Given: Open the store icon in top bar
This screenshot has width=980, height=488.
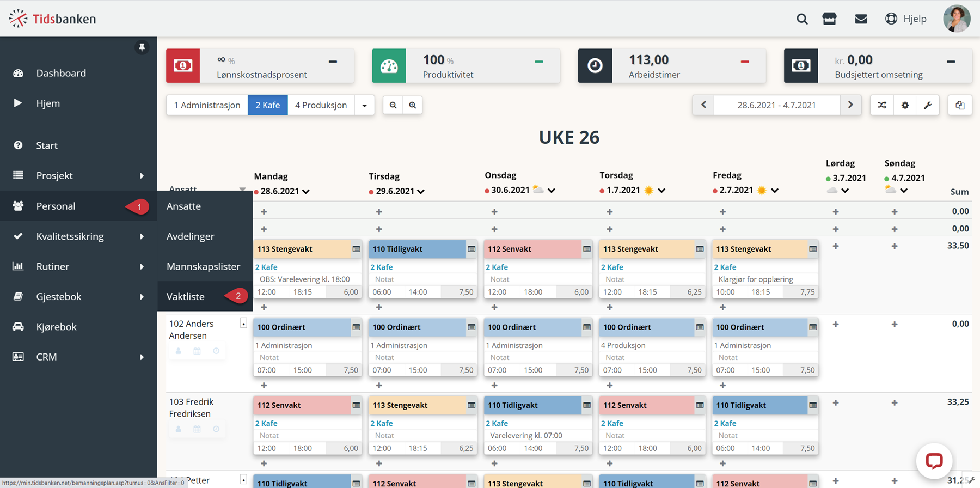Looking at the screenshot, I should (x=830, y=19).
